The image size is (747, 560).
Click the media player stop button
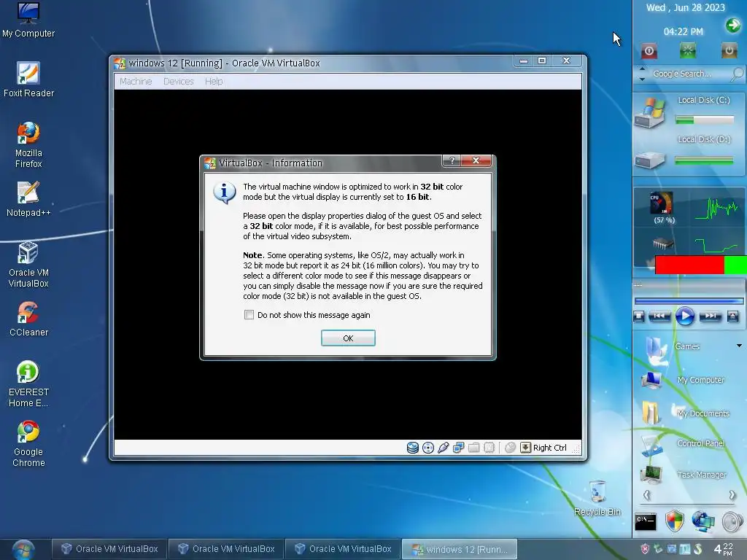pos(639,316)
